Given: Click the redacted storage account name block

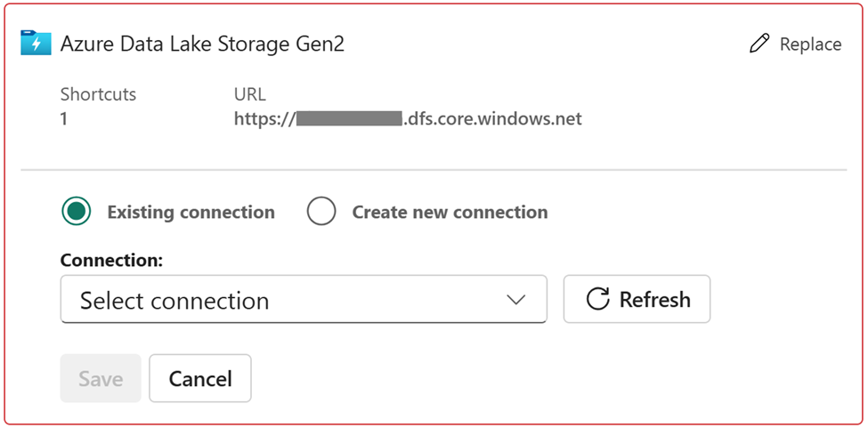Looking at the screenshot, I should pos(349,119).
